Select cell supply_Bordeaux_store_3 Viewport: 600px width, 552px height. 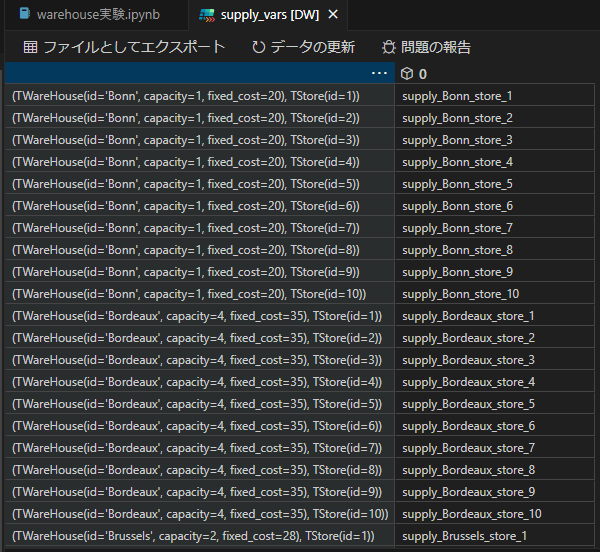(x=494, y=360)
